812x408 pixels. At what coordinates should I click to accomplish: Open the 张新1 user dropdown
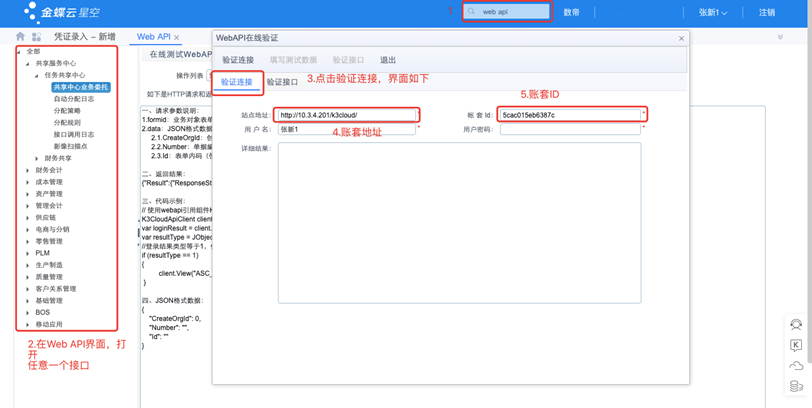712,13
